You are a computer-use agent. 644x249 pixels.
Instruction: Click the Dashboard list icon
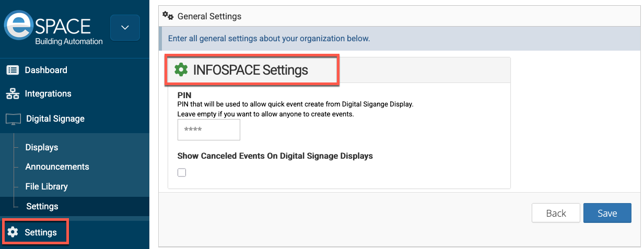pos(13,70)
